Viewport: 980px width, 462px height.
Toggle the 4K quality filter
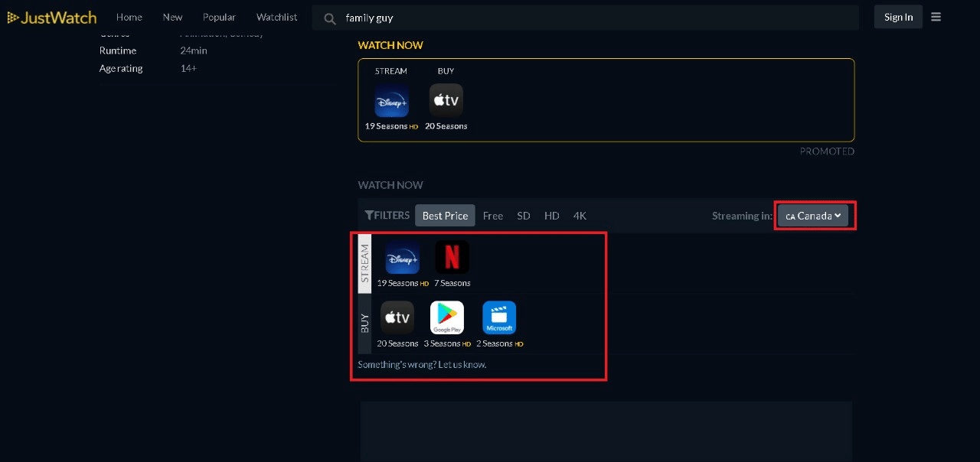pyautogui.click(x=580, y=216)
